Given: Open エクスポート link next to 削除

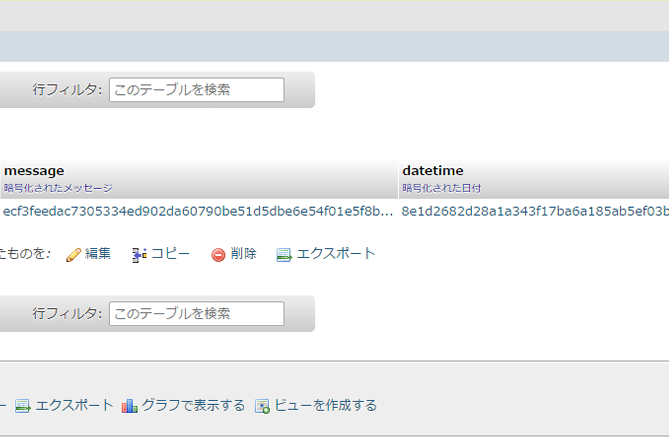Looking at the screenshot, I should click(336, 253).
